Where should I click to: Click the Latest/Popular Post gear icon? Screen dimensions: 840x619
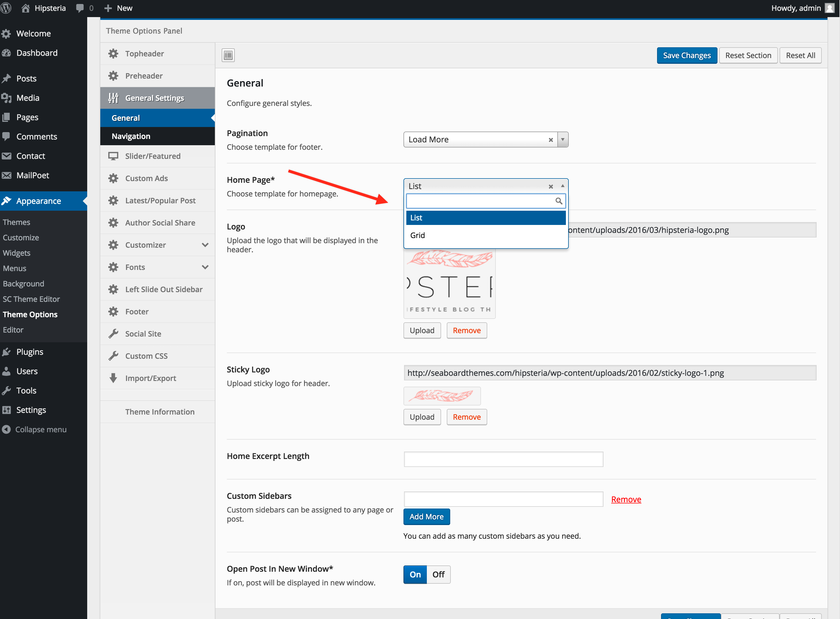pos(113,200)
